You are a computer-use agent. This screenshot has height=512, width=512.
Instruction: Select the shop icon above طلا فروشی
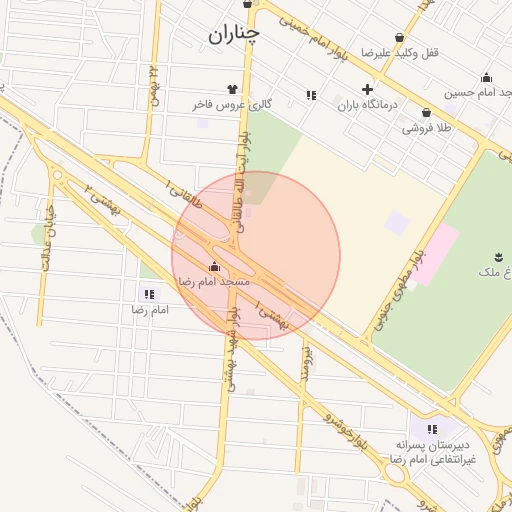[426, 112]
